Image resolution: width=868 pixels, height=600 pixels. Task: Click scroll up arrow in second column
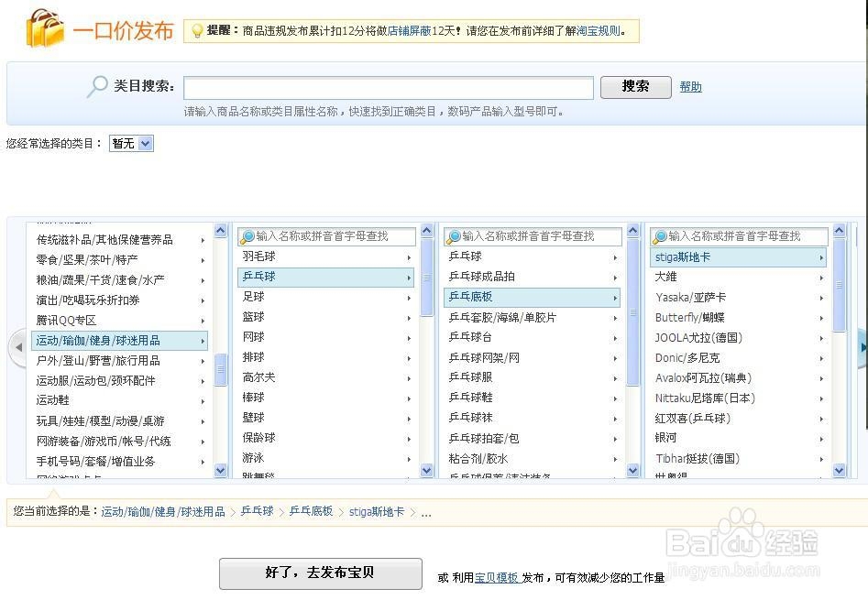pos(427,231)
